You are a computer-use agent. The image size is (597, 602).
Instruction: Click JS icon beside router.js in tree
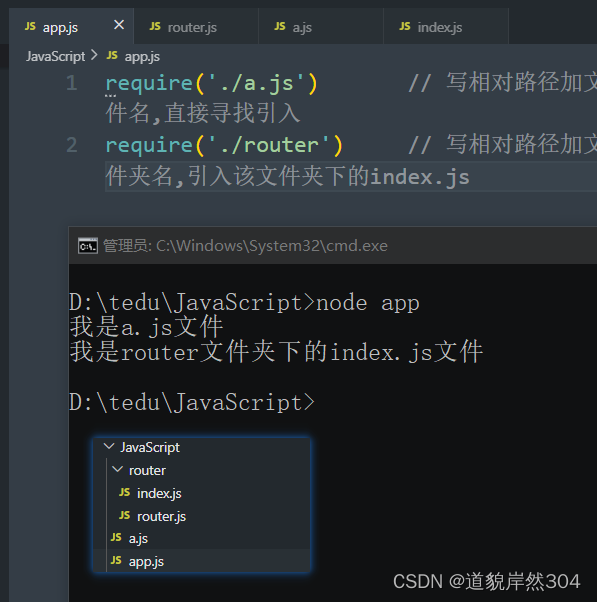pos(124,515)
